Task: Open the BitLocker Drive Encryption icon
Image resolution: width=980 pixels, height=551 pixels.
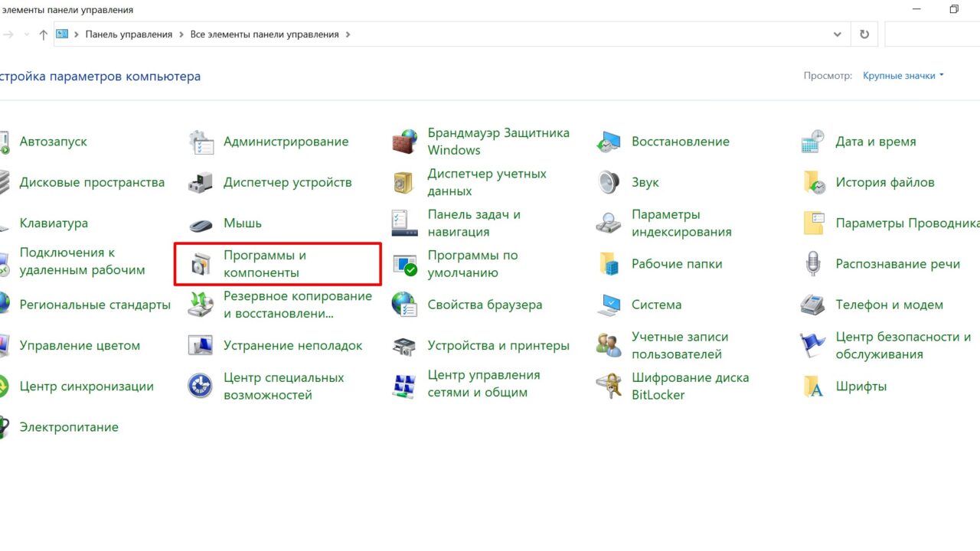Action: click(609, 386)
